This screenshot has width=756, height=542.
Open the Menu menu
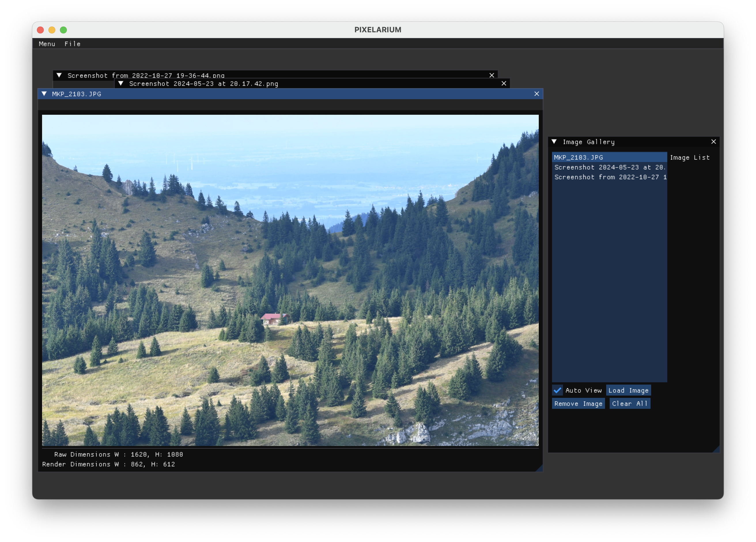click(47, 44)
